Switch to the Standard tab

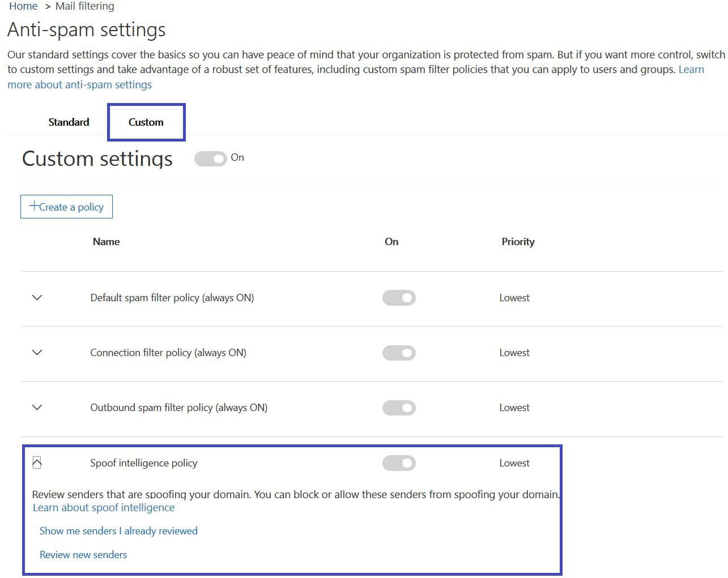click(x=69, y=122)
